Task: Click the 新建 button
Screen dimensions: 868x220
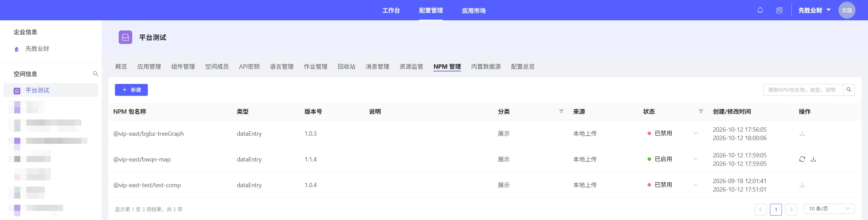Action: click(131, 90)
